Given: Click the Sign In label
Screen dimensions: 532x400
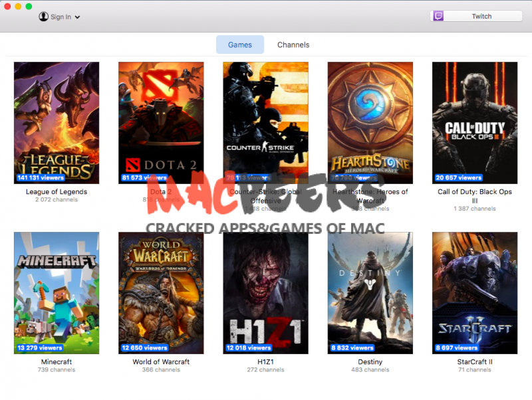Looking at the screenshot, I should point(61,17).
